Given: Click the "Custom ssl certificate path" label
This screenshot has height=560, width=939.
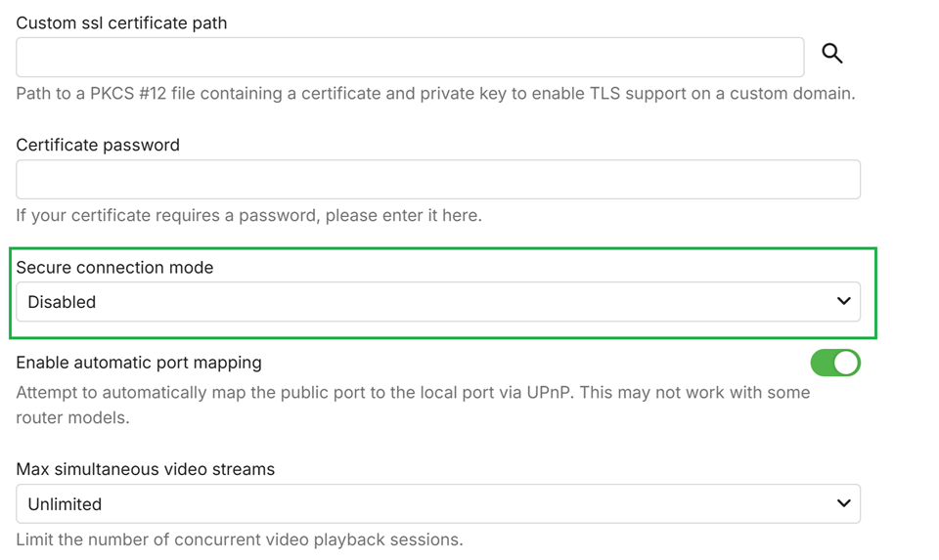Looking at the screenshot, I should click(121, 22).
